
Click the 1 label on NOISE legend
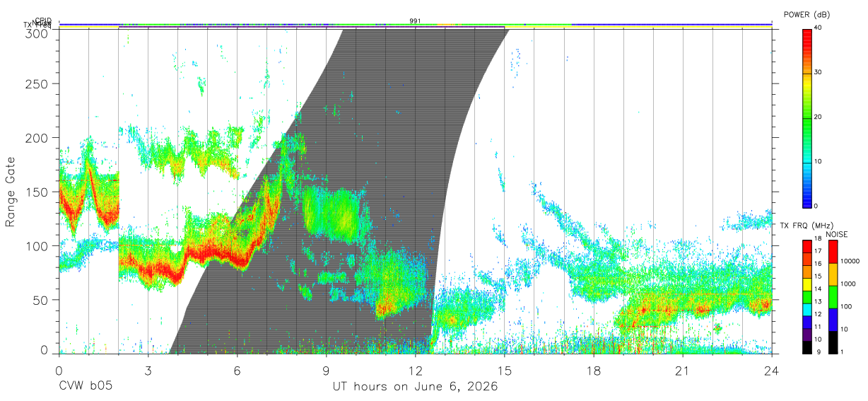click(842, 351)
